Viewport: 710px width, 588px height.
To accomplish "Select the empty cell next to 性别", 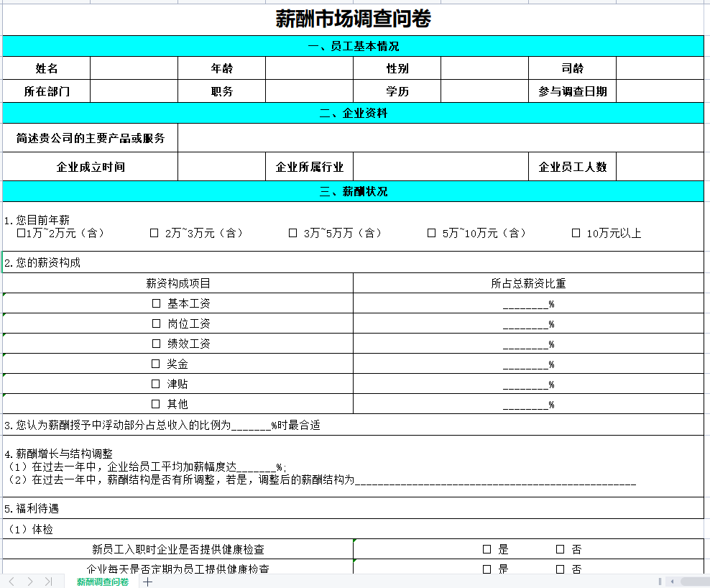I will (x=484, y=68).
